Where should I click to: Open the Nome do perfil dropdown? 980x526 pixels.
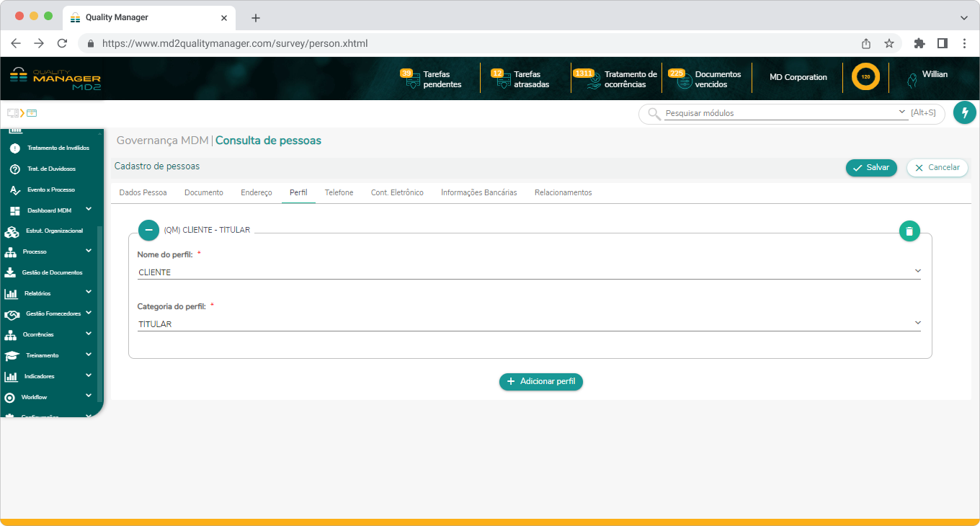[x=917, y=270]
